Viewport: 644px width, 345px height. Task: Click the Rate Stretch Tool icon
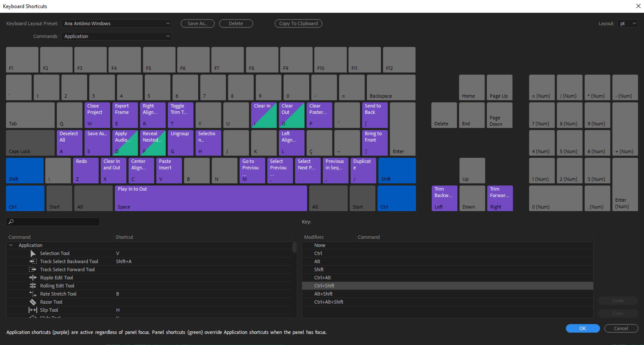[x=33, y=294]
